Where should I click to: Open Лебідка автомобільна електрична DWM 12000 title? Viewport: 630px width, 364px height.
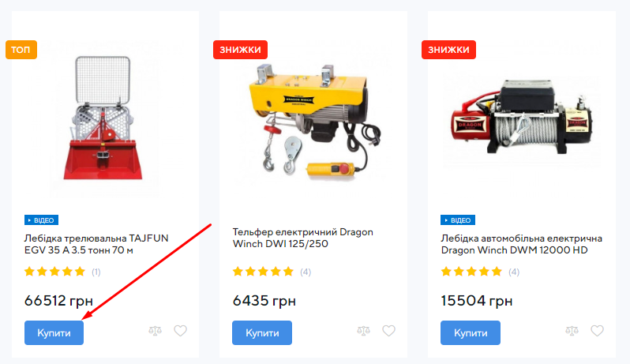[522, 244]
